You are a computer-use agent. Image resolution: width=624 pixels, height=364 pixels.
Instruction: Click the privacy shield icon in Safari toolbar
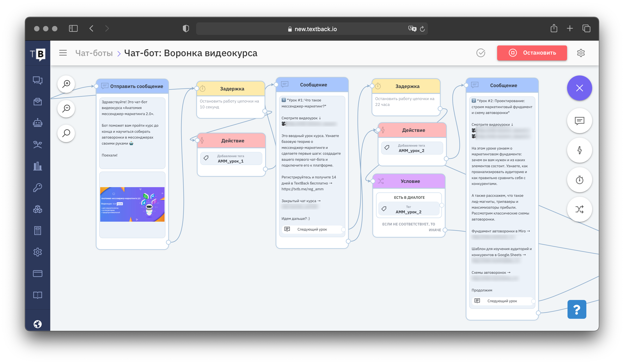click(186, 28)
